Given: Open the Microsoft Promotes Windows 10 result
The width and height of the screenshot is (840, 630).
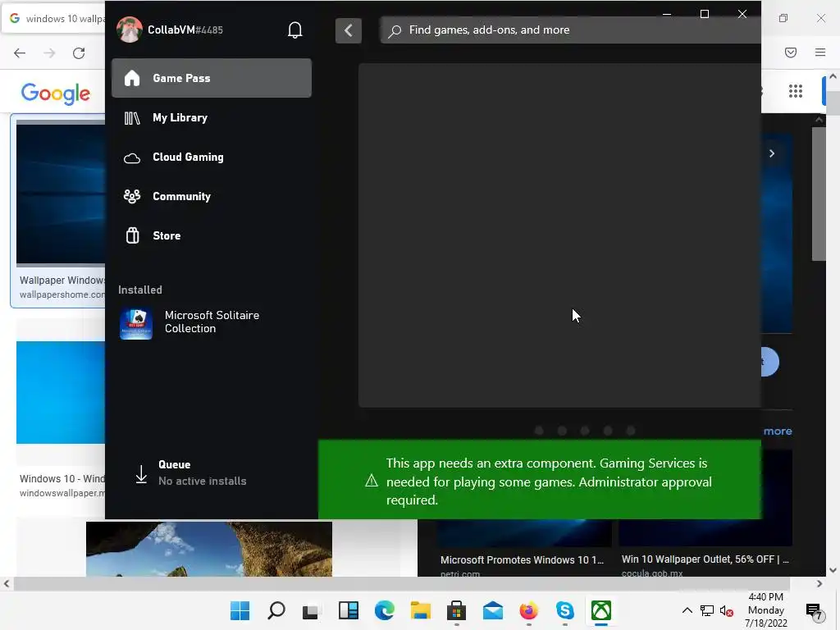Looking at the screenshot, I should 522,559.
